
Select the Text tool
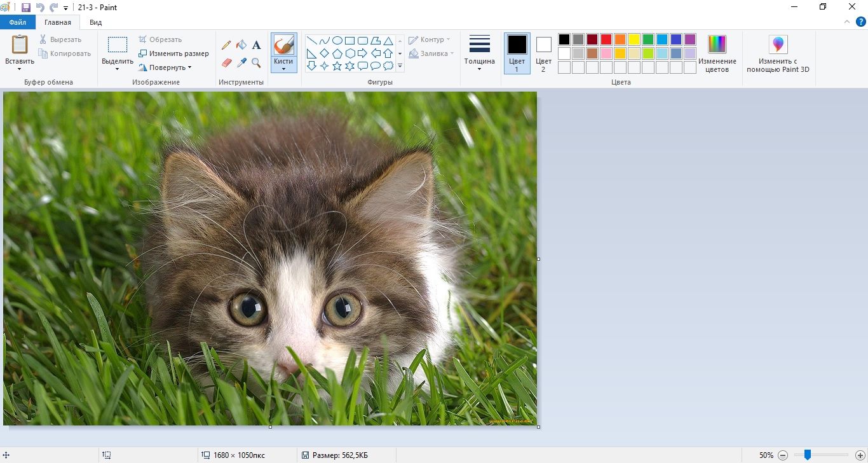(256, 45)
